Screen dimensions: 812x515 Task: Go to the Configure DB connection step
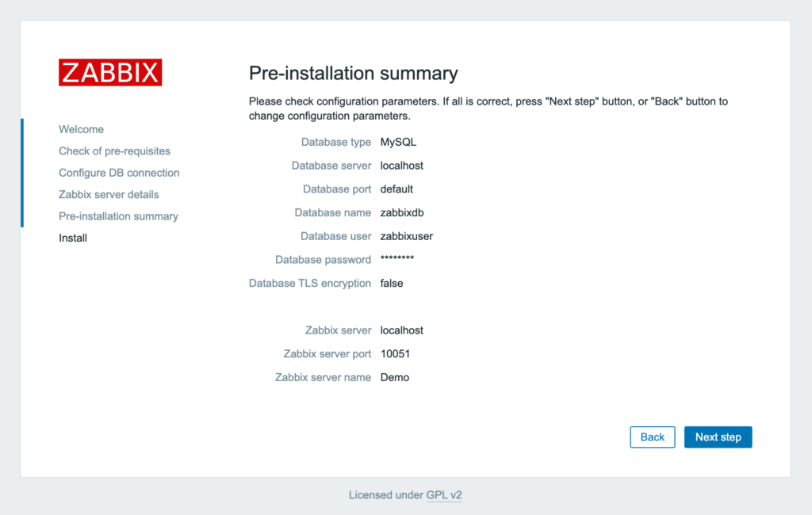pyautogui.click(x=119, y=173)
